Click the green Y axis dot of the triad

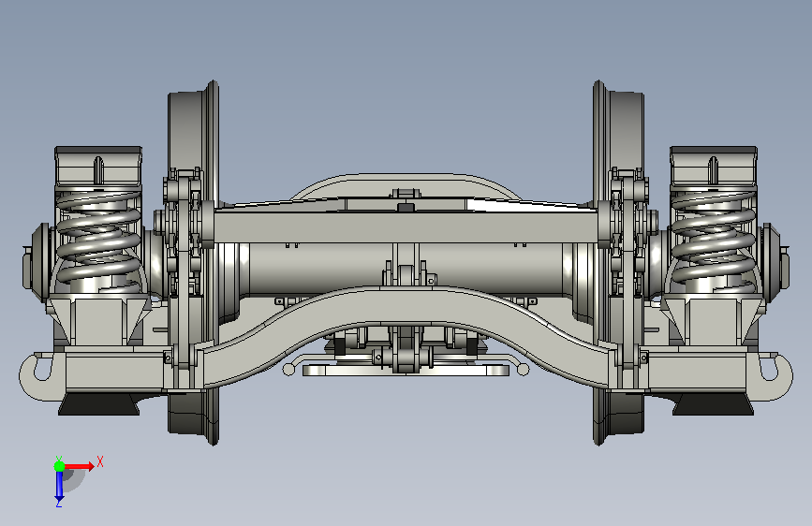point(59,466)
